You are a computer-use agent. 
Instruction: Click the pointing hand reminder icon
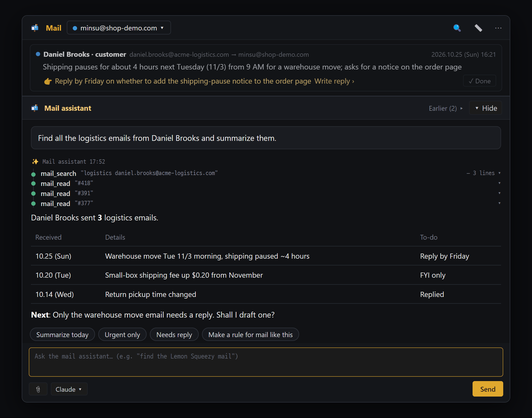[48, 81]
